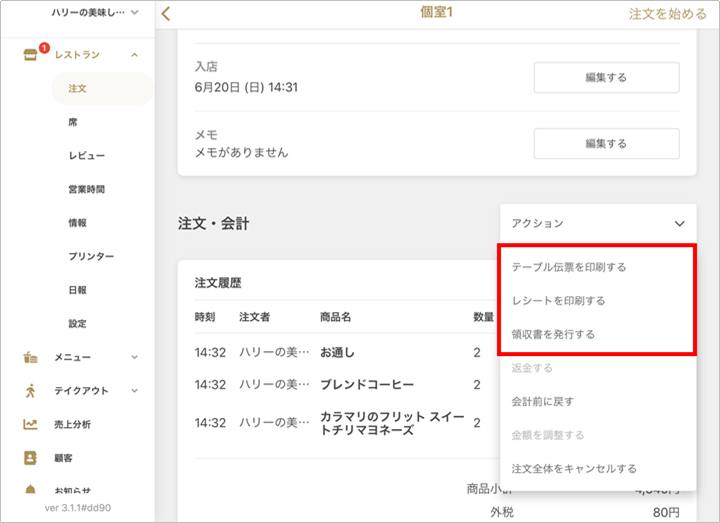720x523 pixels.
Task: Expand the テイクアウト section chevron
Action: click(135, 391)
